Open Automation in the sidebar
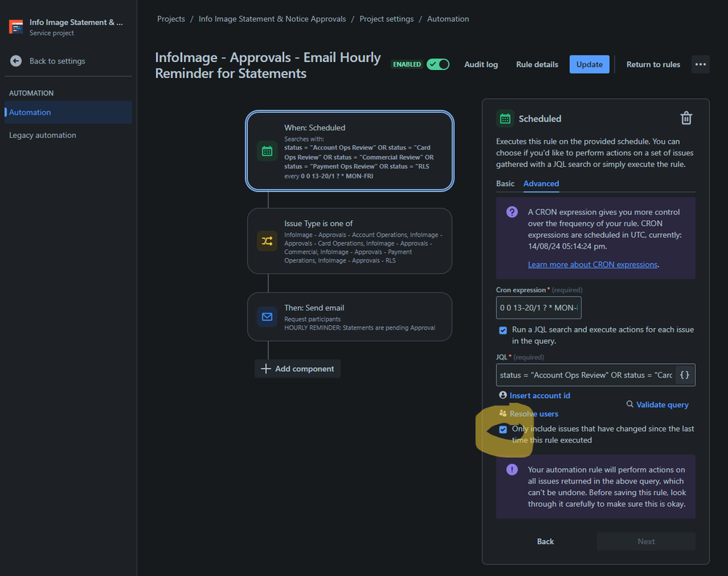The height and width of the screenshot is (576, 728). 69,112
